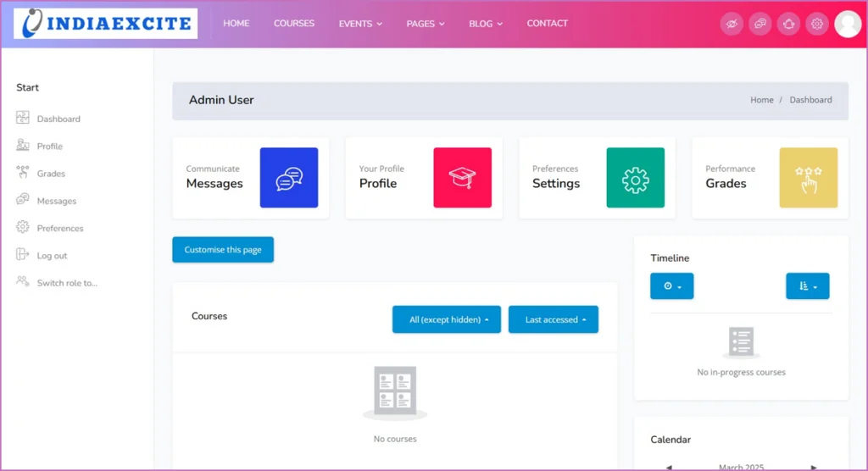Screen dimensions: 868x471
Task: Open the yellow Grades star rating tile
Action: point(808,178)
